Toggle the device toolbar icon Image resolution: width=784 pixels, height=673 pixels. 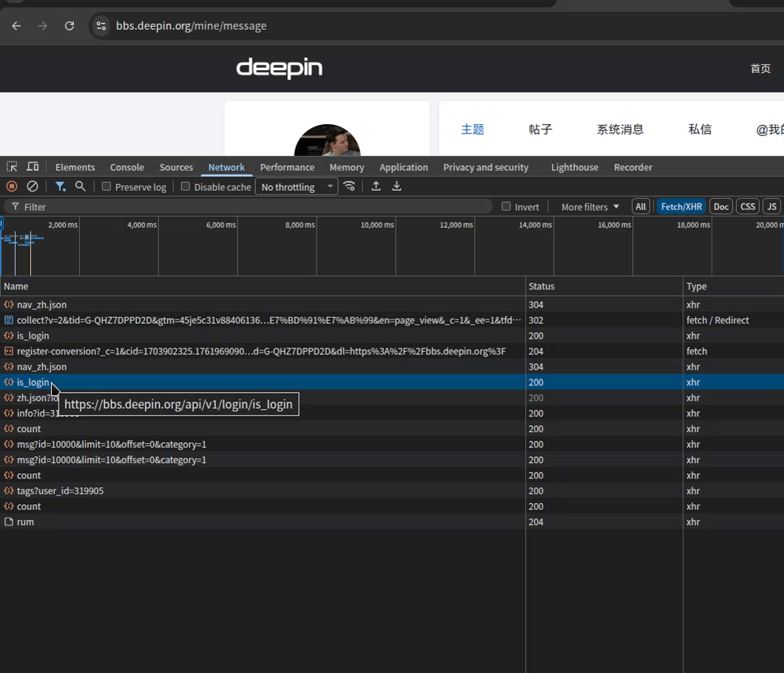pyautogui.click(x=33, y=167)
